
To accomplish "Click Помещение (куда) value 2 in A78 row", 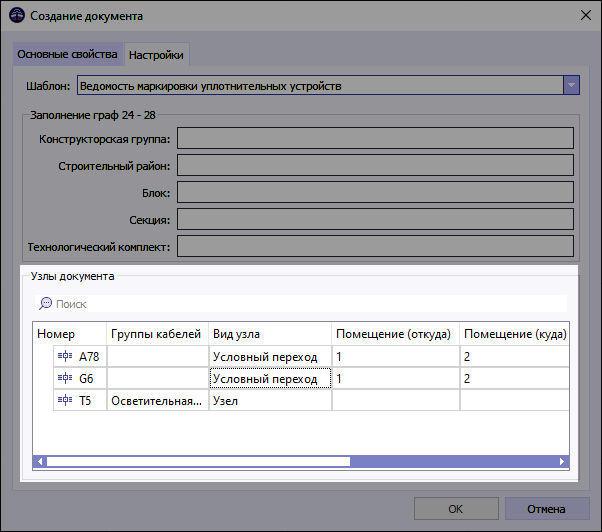I will pyautogui.click(x=514, y=357).
